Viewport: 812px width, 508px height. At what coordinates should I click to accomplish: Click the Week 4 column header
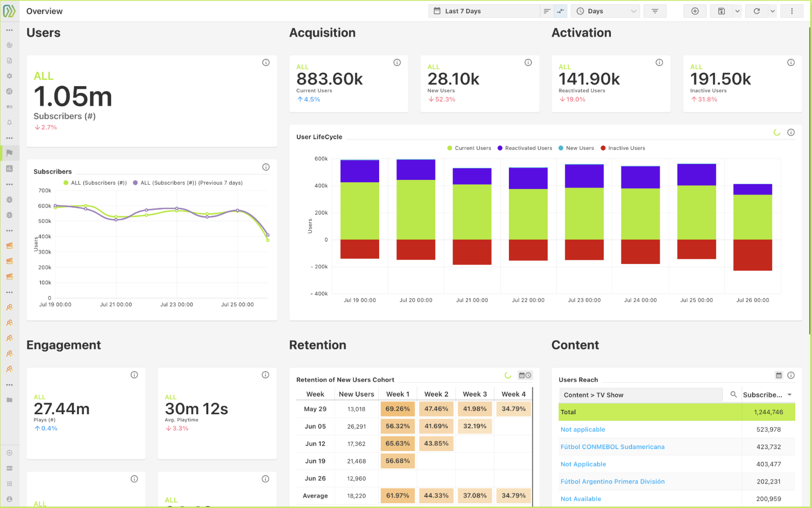click(513, 394)
